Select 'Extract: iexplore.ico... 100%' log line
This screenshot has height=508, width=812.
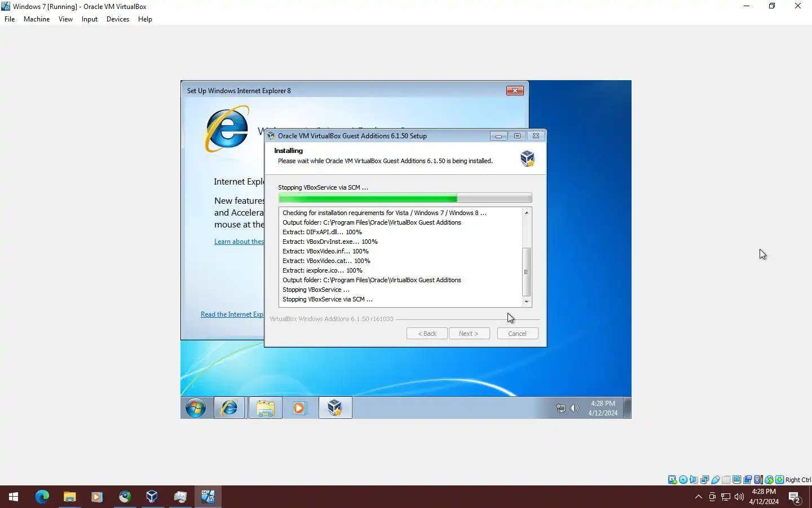[x=323, y=270]
